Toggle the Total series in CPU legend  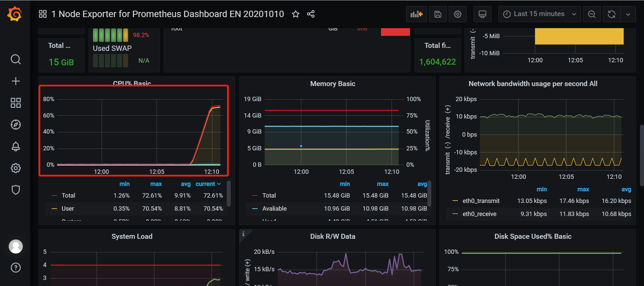[68, 196]
